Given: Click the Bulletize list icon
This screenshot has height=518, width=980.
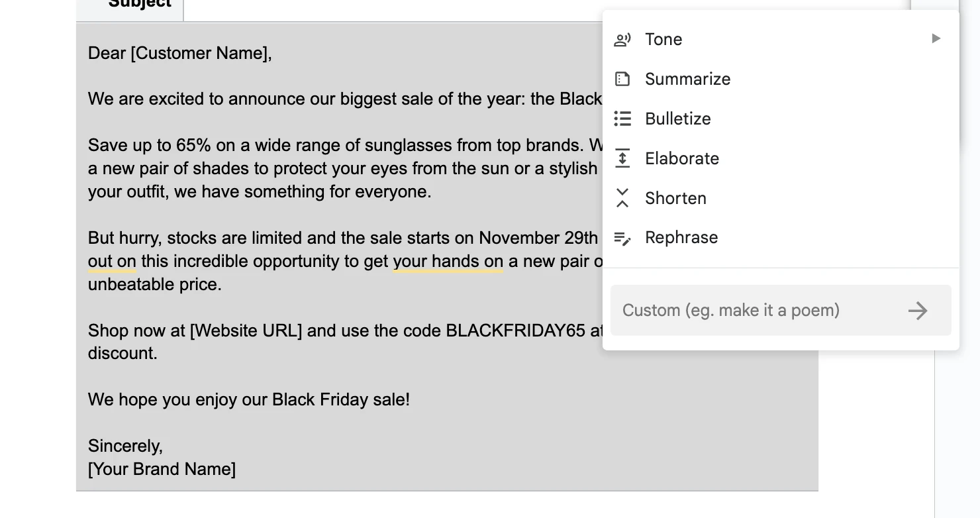Looking at the screenshot, I should 622,119.
